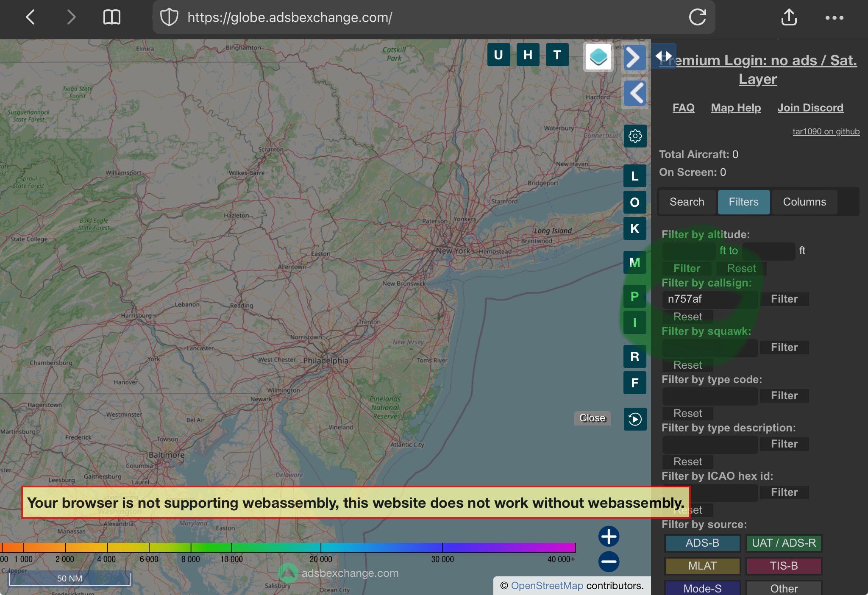The width and height of the screenshot is (868, 595).
Task: Apply the ICAO hex id Filter button
Action: [x=785, y=492]
